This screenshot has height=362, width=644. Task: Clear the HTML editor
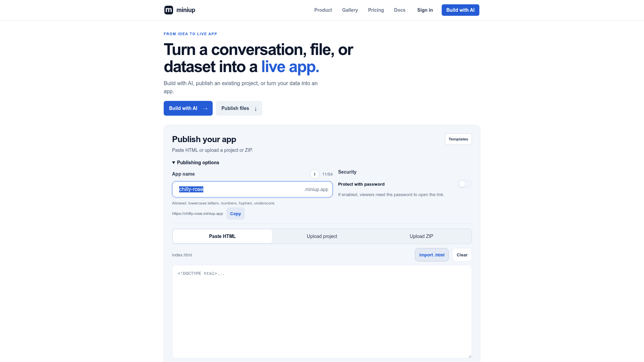[462, 255]
